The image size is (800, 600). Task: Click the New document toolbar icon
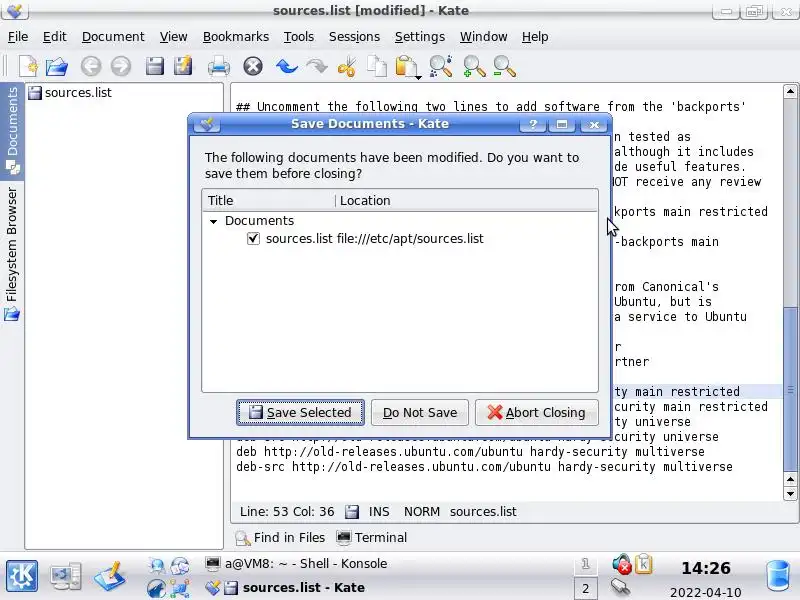point(28,66)
